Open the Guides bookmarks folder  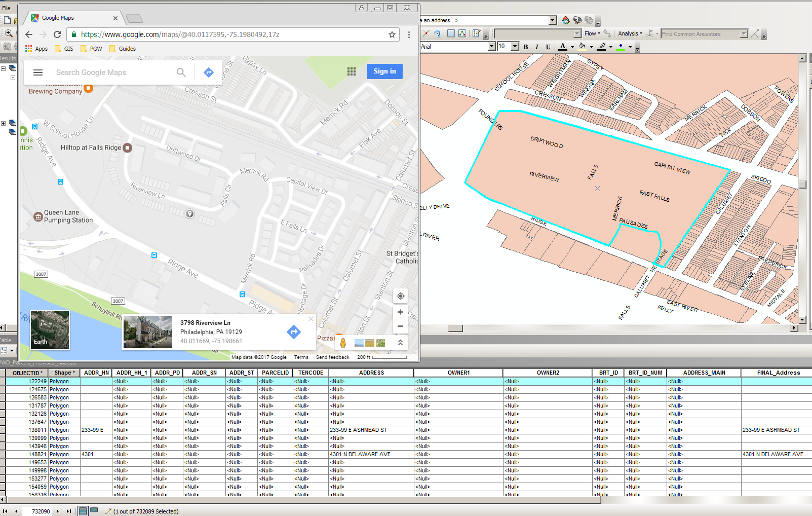point(123,49)
